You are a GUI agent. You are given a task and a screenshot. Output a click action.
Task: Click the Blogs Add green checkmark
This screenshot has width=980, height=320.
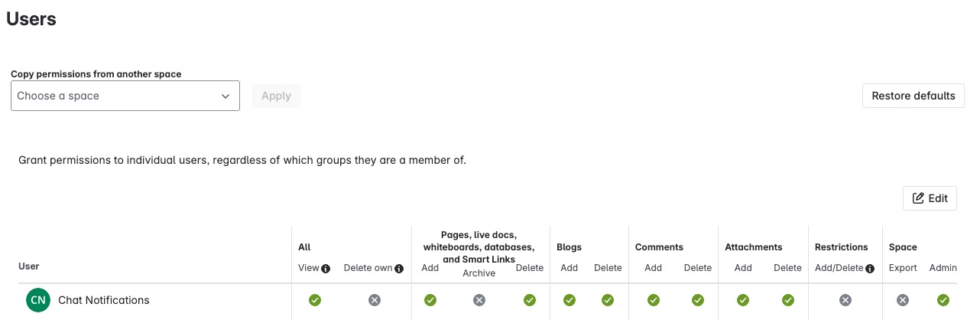570,300
